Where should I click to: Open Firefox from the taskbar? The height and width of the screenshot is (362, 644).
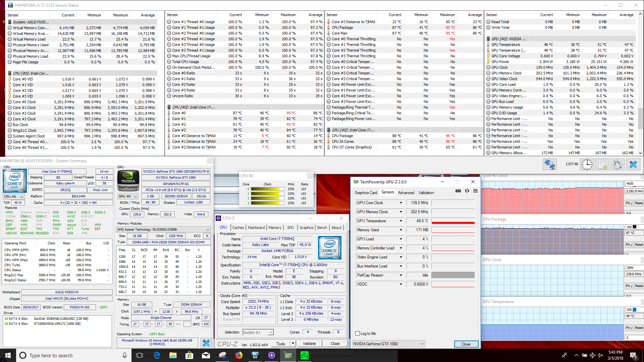(239, 355)
